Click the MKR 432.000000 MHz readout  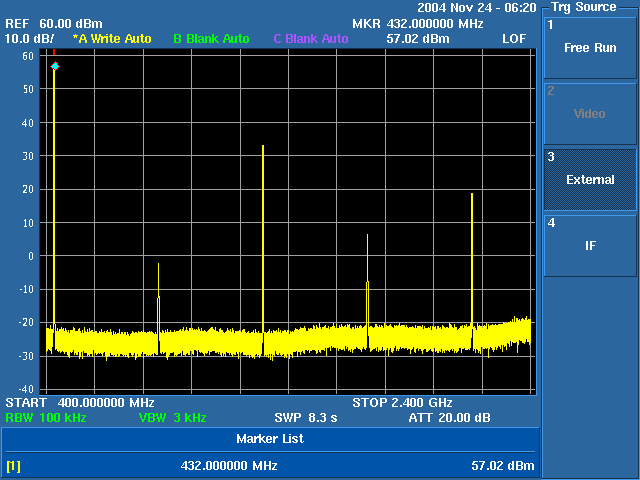pos(418,24)
